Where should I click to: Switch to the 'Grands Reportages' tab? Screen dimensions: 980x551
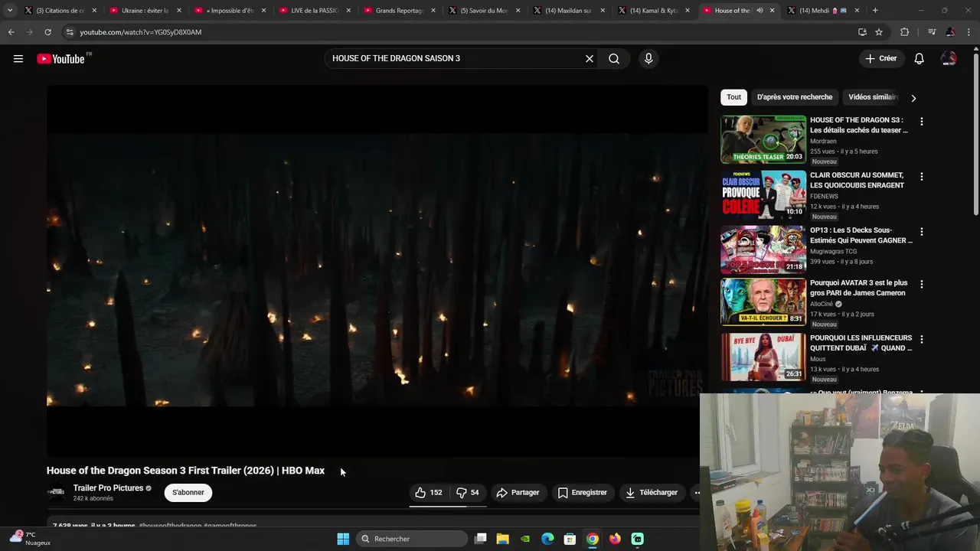pyautogui.click(x=400, y=11)
